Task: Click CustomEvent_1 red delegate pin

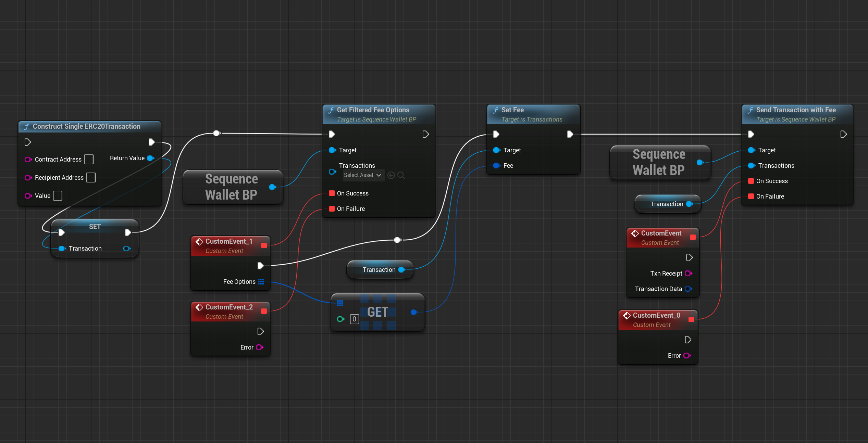Action: click(x=264, y=245)
